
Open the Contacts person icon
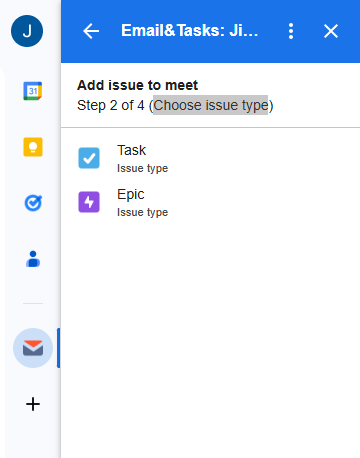33,259
